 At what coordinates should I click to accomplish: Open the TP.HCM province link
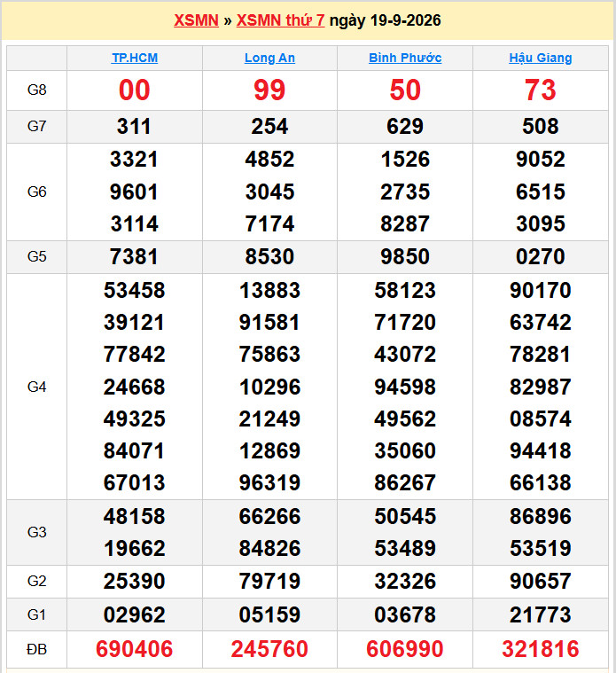[135, 58]
